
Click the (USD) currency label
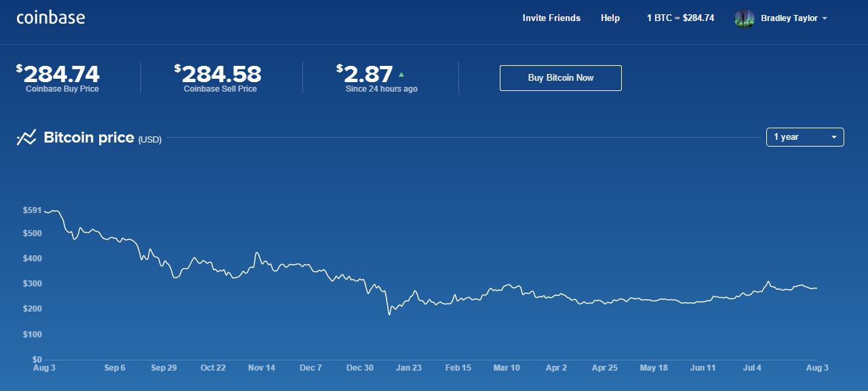[x=150, y=140]
